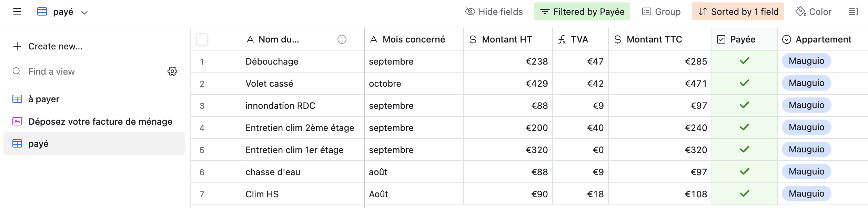
Task: Click the Color paint bucket icon
Action: point(800,12)
